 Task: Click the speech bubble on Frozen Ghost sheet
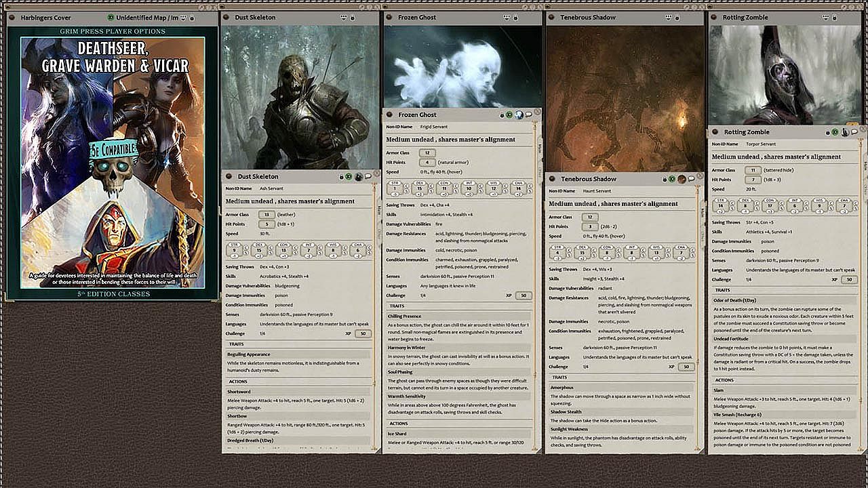click(x=528, y=115)
